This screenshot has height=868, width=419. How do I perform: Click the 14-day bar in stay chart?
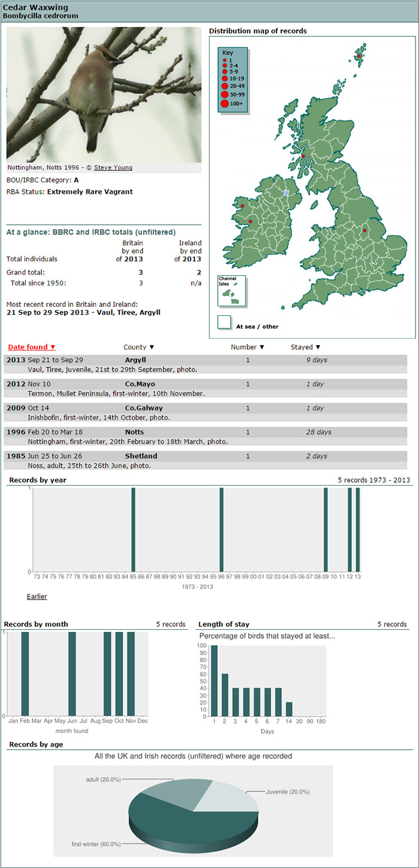289,709
